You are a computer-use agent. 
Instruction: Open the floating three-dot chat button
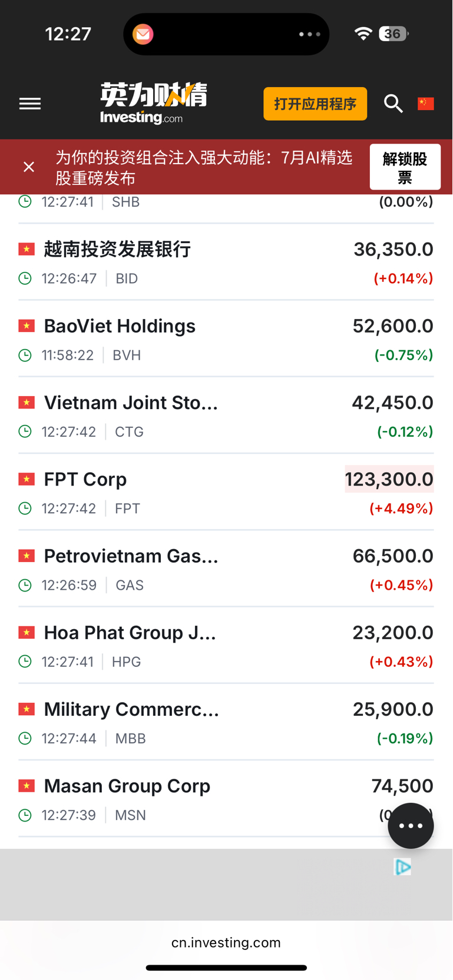[x=411, y=825]
